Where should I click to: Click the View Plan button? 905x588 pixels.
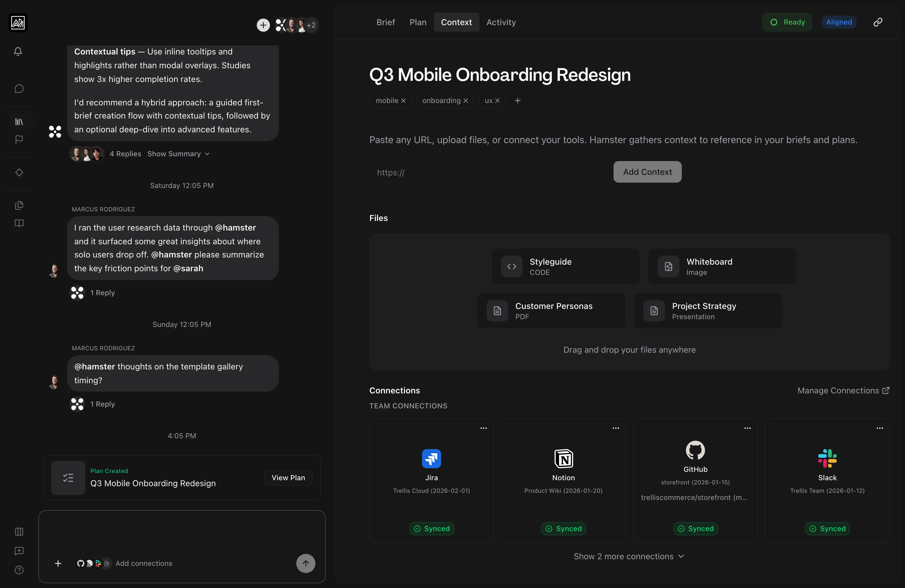click(x=288, y=478)
